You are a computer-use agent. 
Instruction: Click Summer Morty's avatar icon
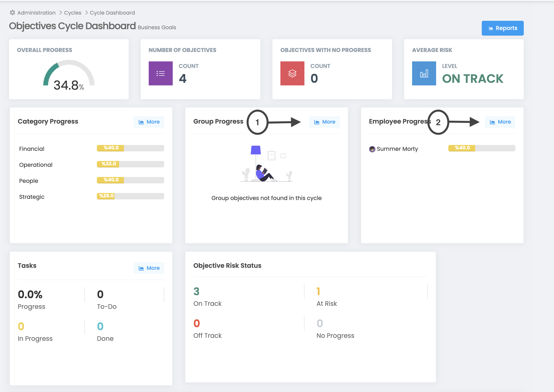(x=372, y=149)
